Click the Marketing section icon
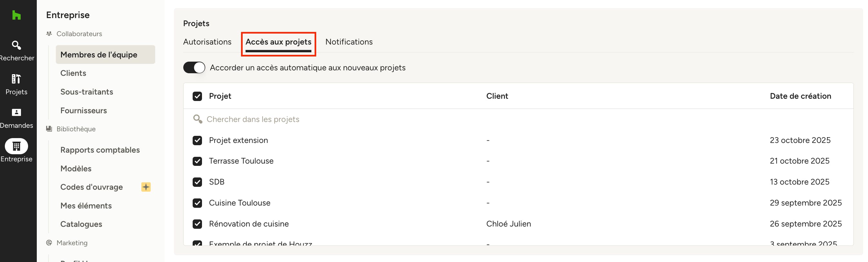868x262 pixels. point(49,243)
